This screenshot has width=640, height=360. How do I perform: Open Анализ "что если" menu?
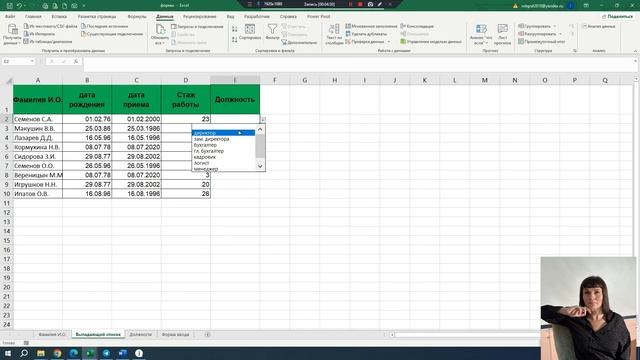(481, 34)
